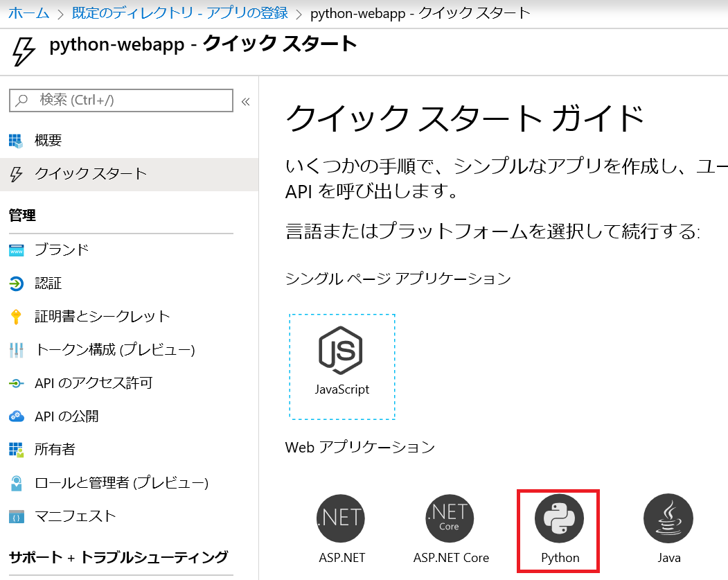This screenshot has height=580, width=728.
Task: Click the cloud icon for API の公開
Action: [16, 416]
